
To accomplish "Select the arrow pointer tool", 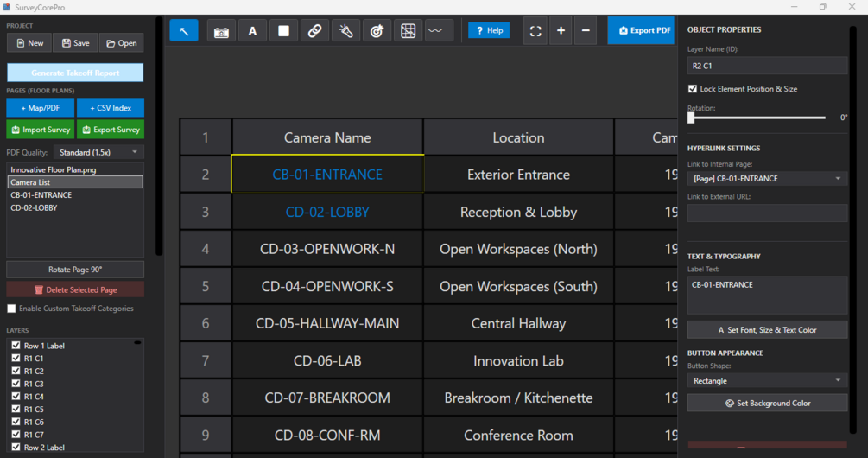I will coord(184,31).
